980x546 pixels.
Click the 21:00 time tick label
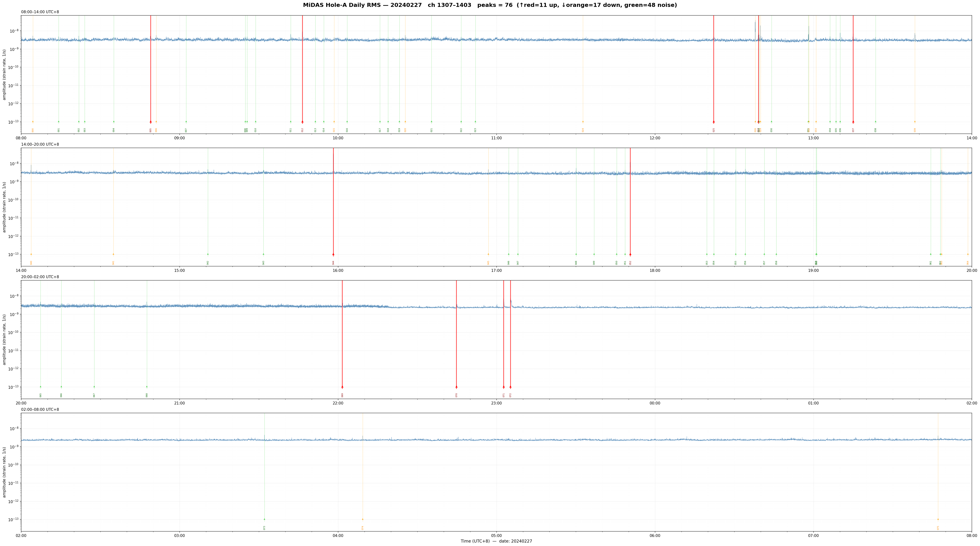click(180, 403)
